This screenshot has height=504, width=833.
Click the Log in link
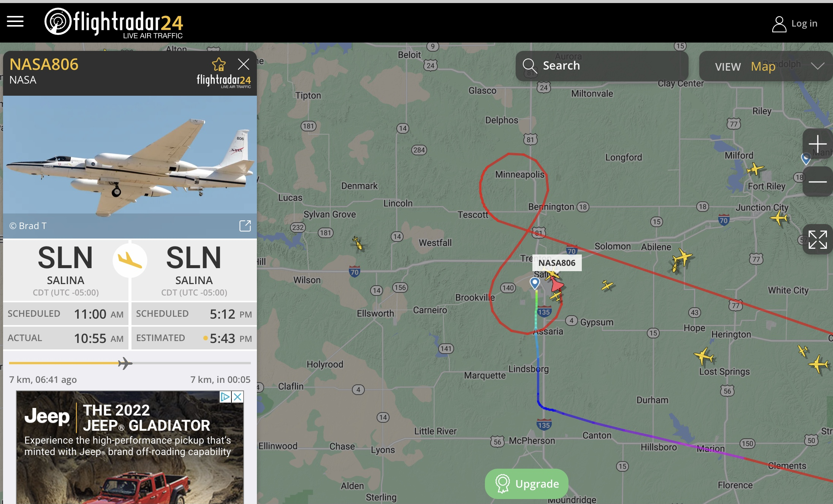795,24
